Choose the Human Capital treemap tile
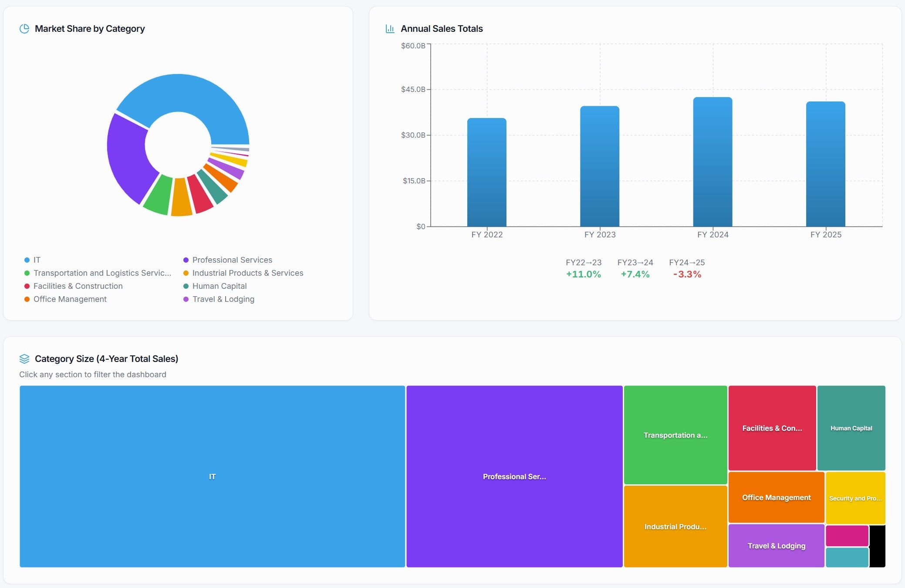 coord(851,428)
